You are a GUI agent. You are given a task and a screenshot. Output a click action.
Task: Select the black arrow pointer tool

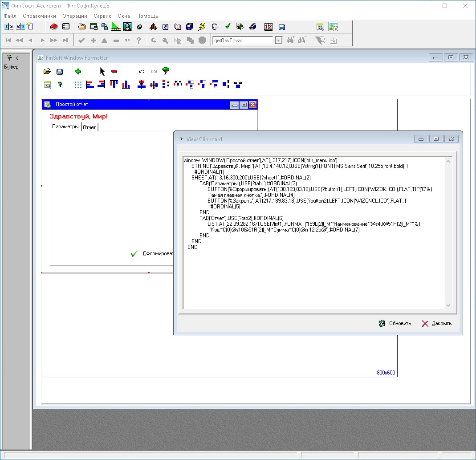point(102,71)
